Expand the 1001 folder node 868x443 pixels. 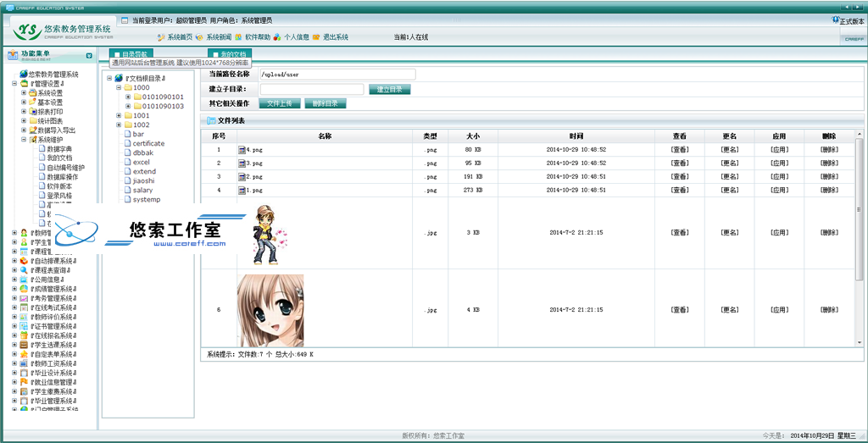click(x=119, y=115)
